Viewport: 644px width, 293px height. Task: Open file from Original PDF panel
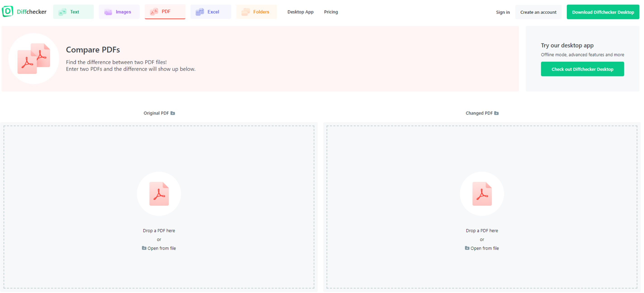tap(160, 248)
